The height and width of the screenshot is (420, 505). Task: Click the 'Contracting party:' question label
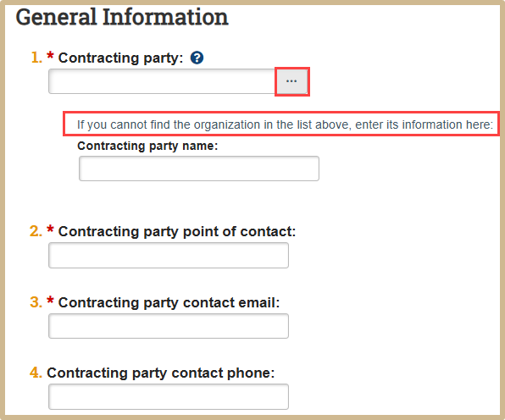pyautogui.click(x=120, y=58)
